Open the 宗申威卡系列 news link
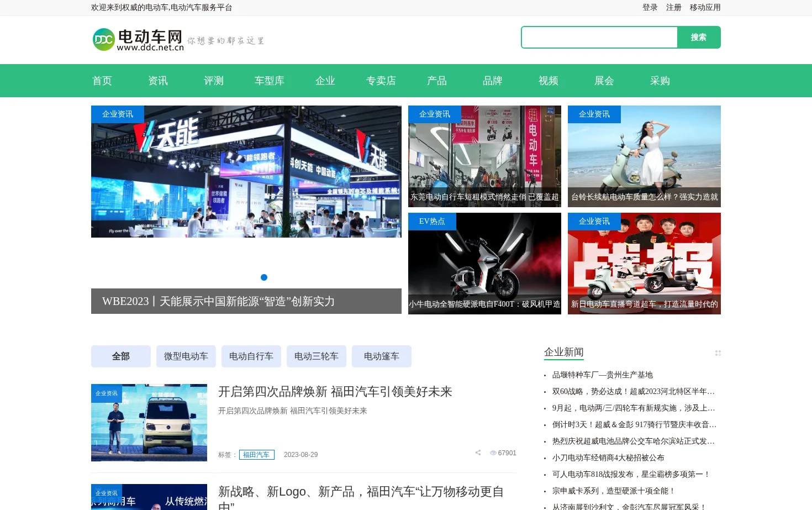 614,491
